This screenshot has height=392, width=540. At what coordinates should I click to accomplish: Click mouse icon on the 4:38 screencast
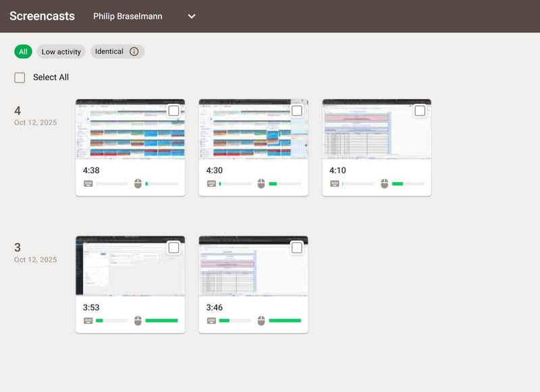tap(138, 184)
